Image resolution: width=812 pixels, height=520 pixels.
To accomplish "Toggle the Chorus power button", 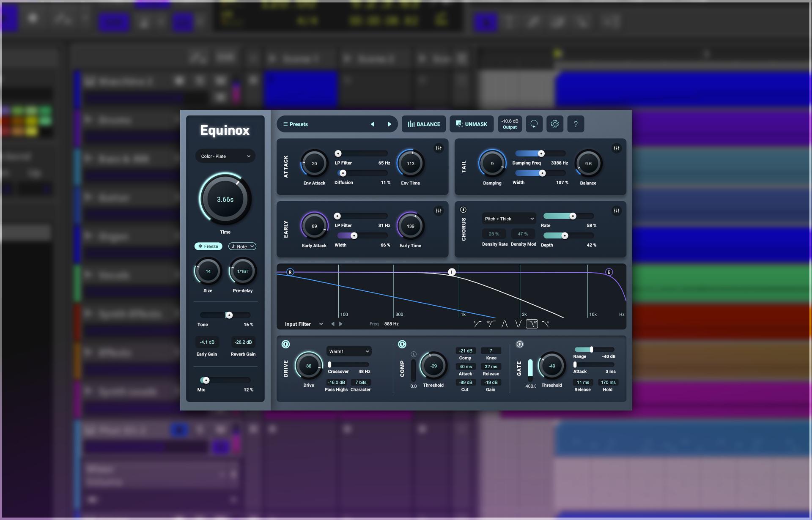I will pyautogui.click(x=463, y=210).
